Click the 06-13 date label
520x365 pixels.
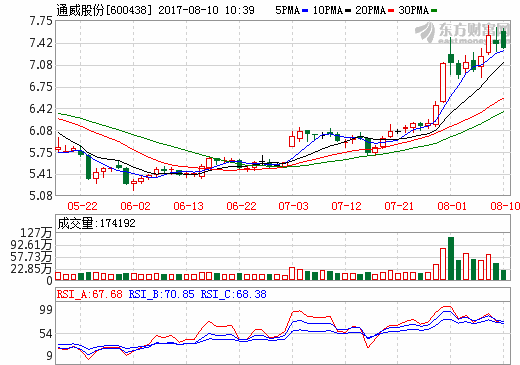click(188, 206)
